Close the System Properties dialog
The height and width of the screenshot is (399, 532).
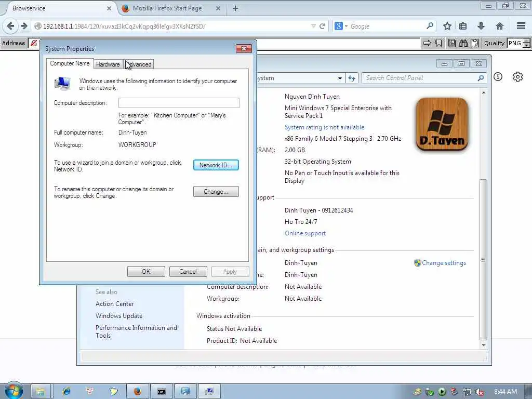click(x=244, y=48)
